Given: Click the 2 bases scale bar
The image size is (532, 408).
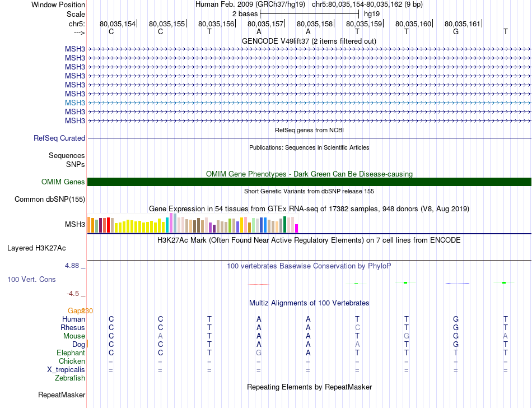Looking at the screenshot, I should pos(309,13).
